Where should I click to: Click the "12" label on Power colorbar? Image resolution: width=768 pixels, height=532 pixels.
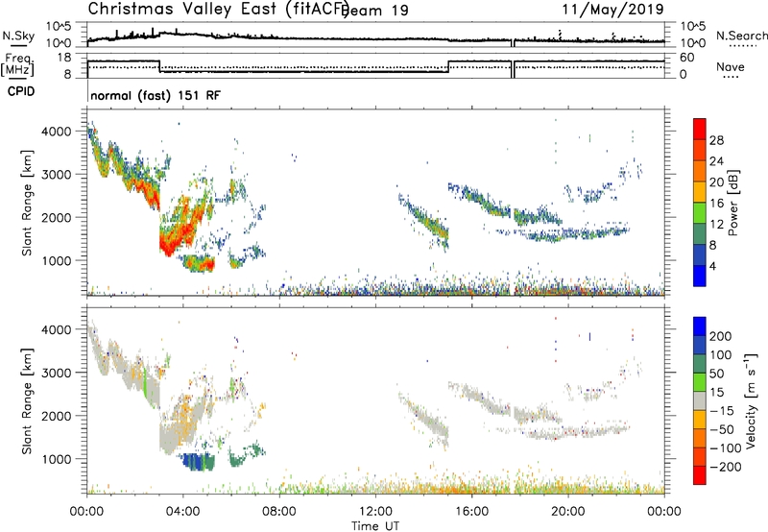pyautogui.click(x=716, y=225)
